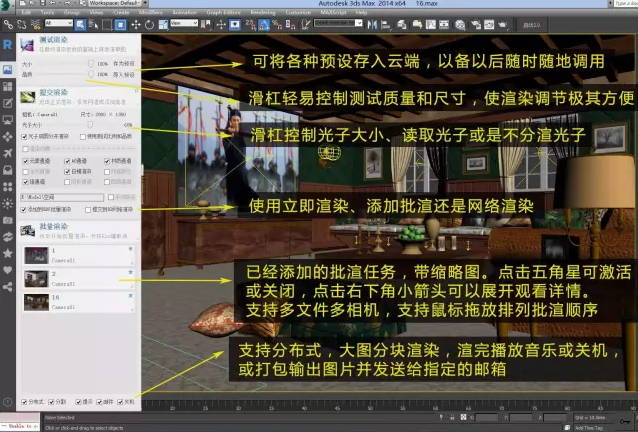Image resolution: width=638 pixels, height=432 pixels.
Task: Click the output path input field
Action: 62,197
